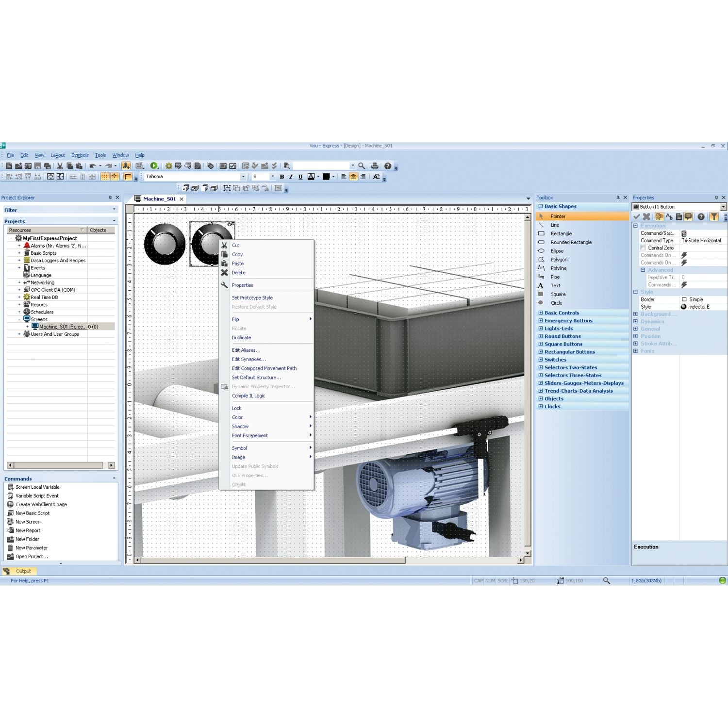Image resolution: width=728 pixels, height=728 pixels.
Task: Open the Tahoma font name dropdown
Action: [243, 177]
